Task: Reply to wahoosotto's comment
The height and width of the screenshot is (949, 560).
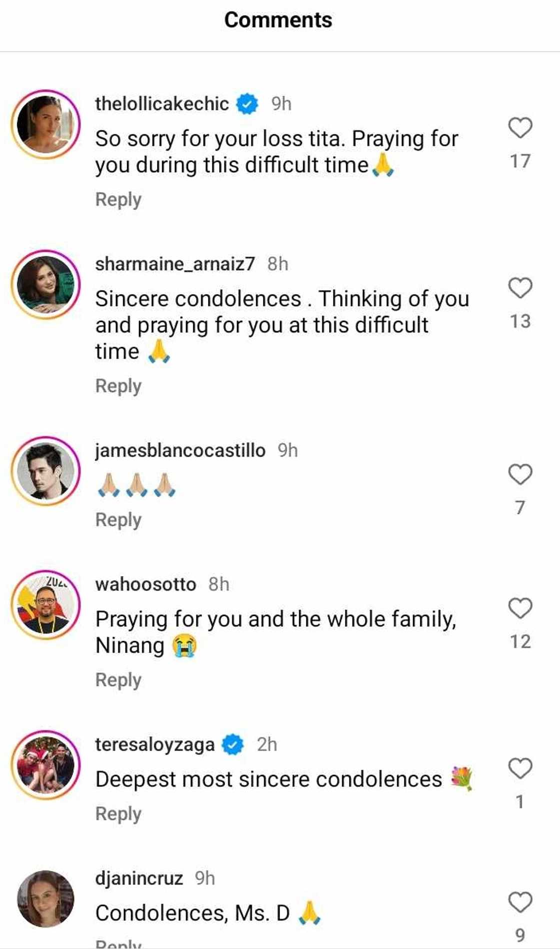Action: tap(118, 680)
